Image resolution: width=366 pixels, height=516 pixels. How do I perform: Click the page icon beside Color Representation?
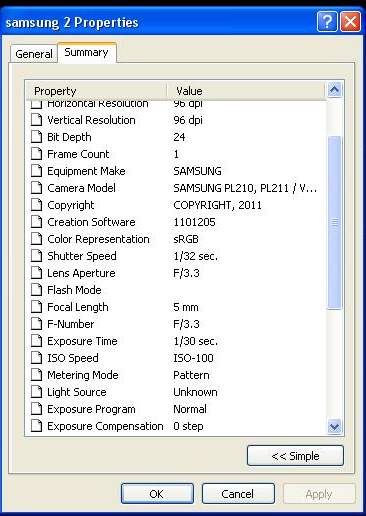37,239
